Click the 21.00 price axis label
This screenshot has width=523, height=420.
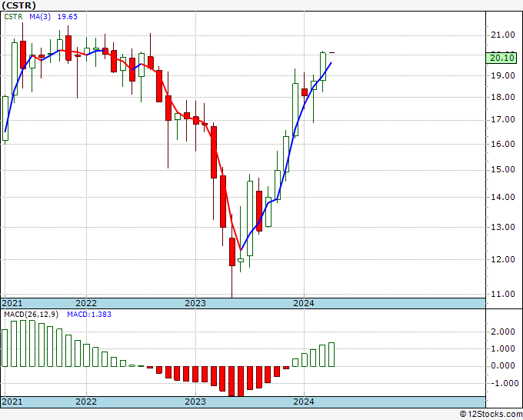tap(502, 35)
